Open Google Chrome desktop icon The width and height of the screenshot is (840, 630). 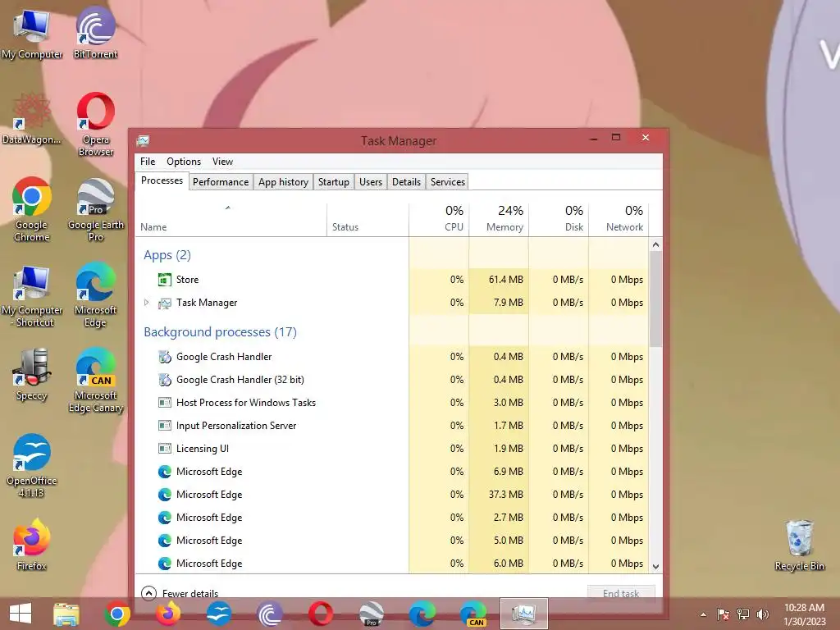pyautogui.click(x=32, y=209)
